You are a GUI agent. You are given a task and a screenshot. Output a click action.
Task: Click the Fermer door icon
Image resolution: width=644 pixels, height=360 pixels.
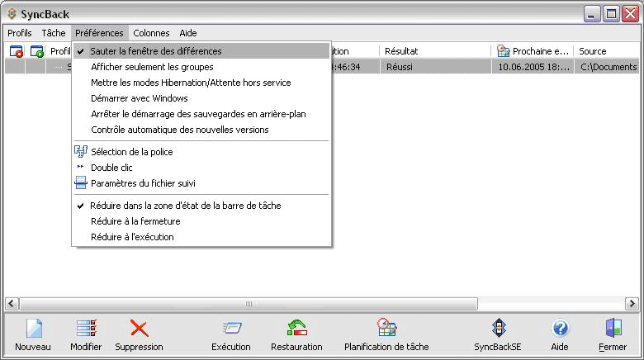(x=613, y=329)
